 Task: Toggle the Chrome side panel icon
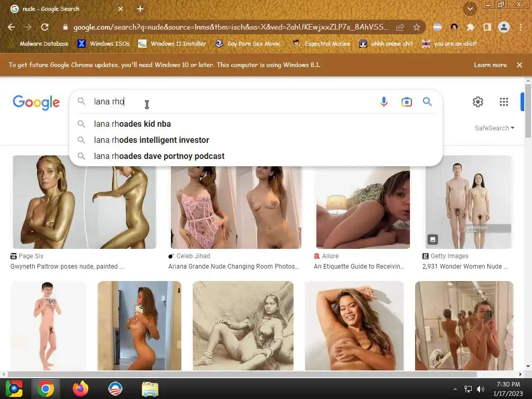tap(487, 27)
